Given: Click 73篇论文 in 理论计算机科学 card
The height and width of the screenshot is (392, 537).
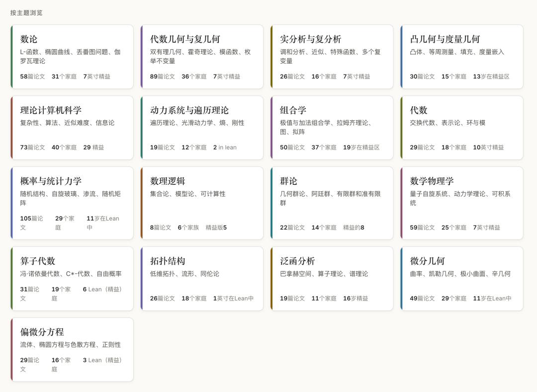Looking at the screenshot, I should click(32, 148).
